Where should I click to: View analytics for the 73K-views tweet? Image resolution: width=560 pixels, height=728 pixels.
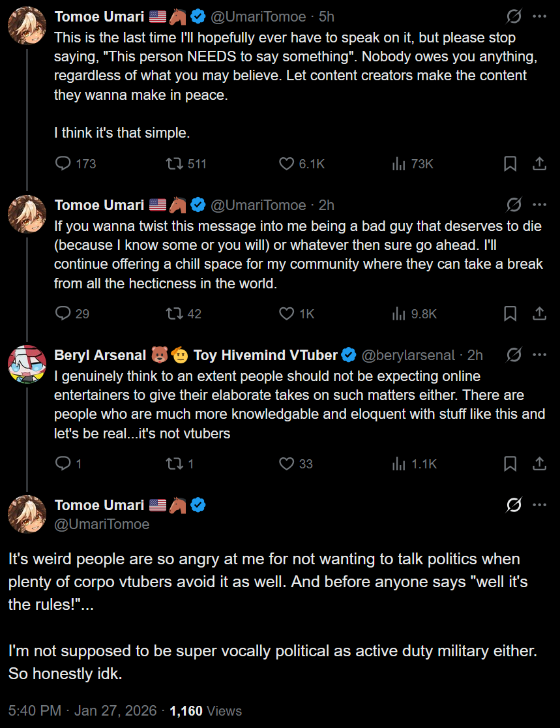pos(399,164)
